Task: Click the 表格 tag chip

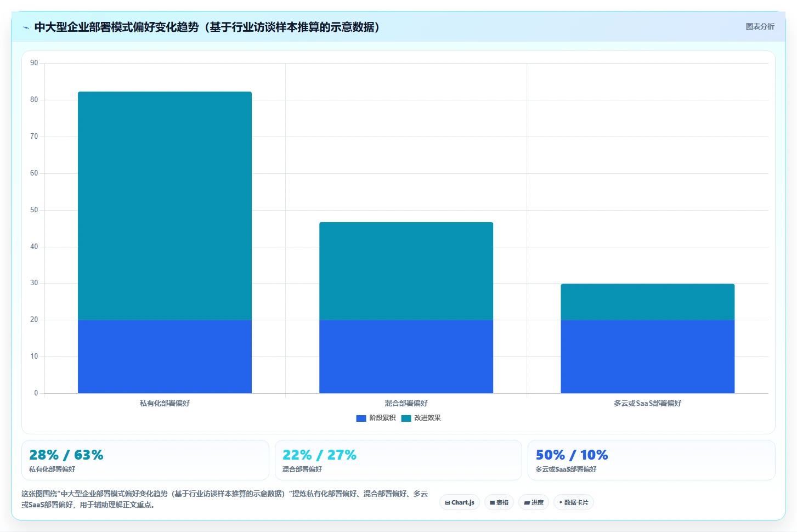Action: tap(499, 502)
